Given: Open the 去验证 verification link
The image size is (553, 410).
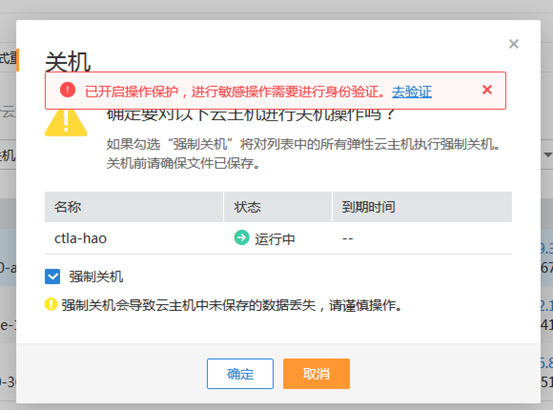Looking at the screenshot, I should tap(412, 92).
